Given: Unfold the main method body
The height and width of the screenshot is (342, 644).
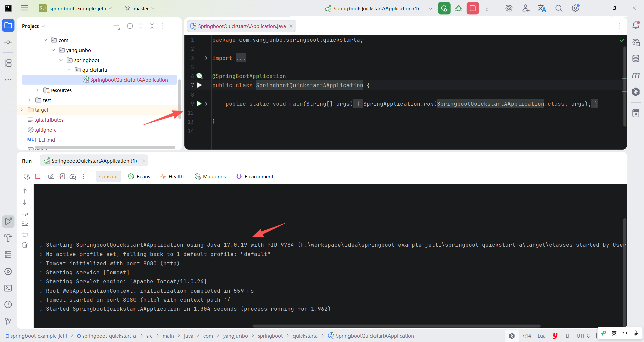Looking at the screenshot, I should click(x=206, y=104).
